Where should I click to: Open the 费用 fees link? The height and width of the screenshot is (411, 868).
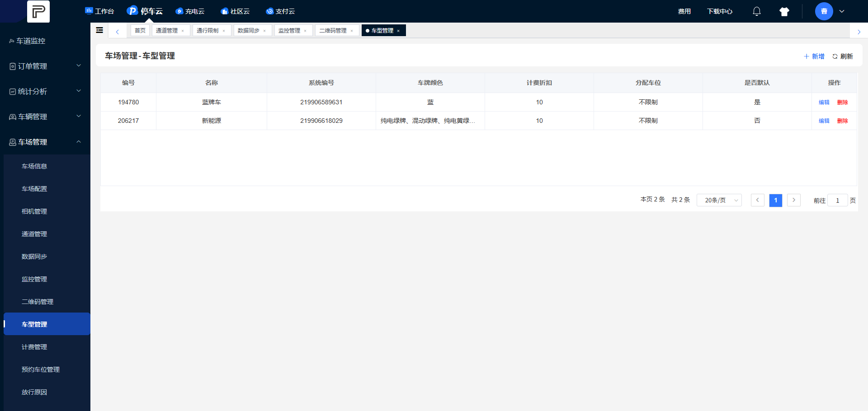684,11
